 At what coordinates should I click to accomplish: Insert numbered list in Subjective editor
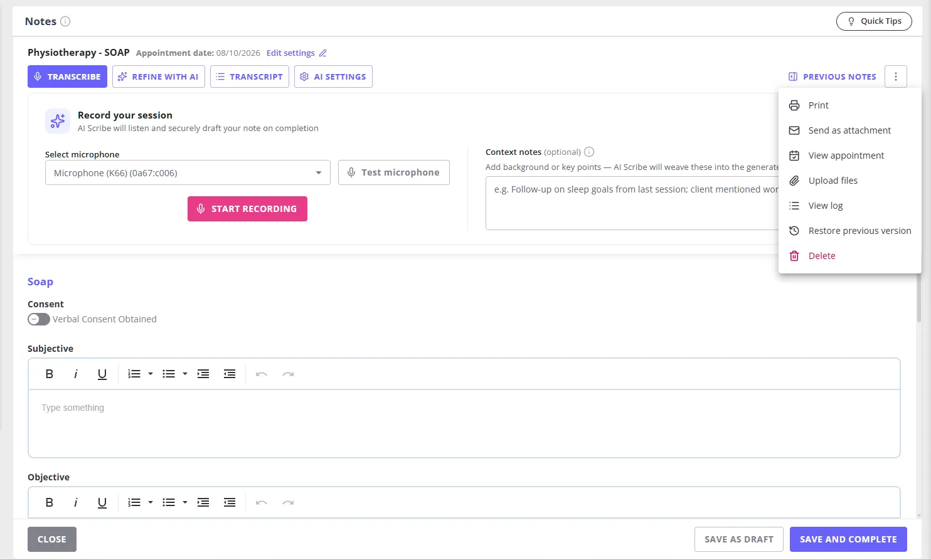[134, 374]
